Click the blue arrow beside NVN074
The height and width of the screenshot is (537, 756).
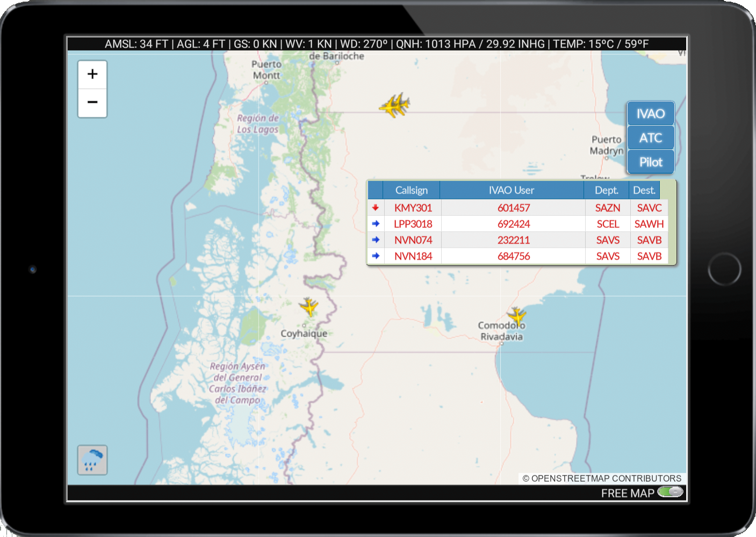[376, 240]
